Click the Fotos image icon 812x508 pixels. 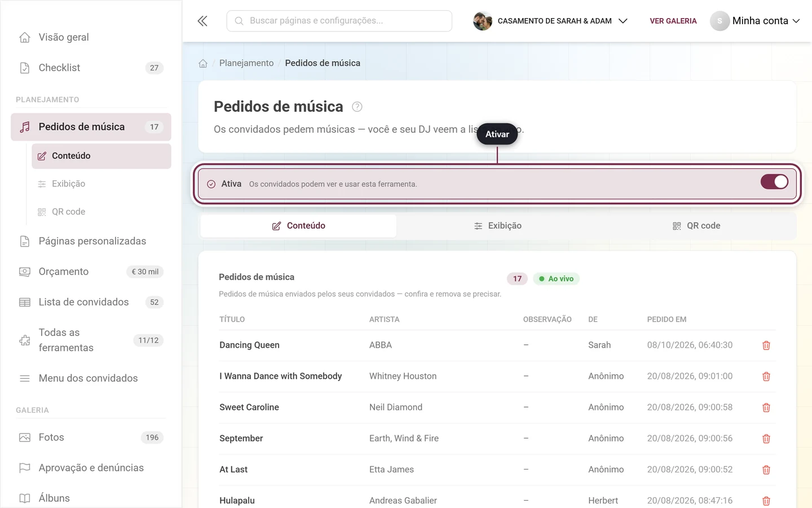tap(25, 437)
